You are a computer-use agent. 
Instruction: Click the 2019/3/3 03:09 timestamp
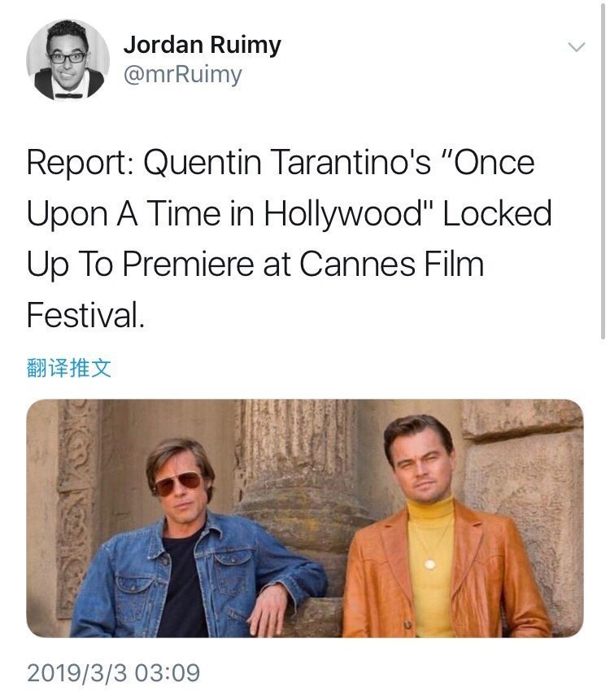coord(113,673)
